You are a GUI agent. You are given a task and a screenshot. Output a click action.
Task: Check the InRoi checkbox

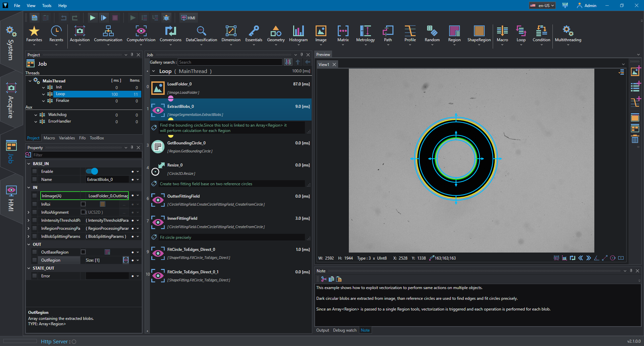[83, 204]
